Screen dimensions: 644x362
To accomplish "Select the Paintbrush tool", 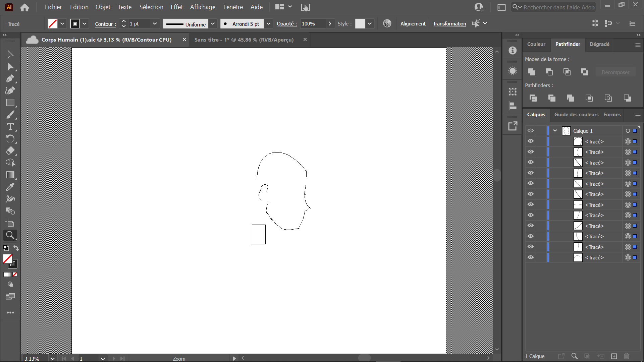I will point(10,115).
